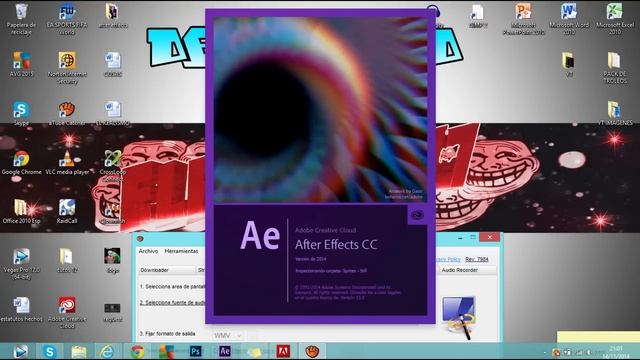Open Internet Explorer from taskbar
Viewport: 640px width, 360px height.
[x=107, y=351]
